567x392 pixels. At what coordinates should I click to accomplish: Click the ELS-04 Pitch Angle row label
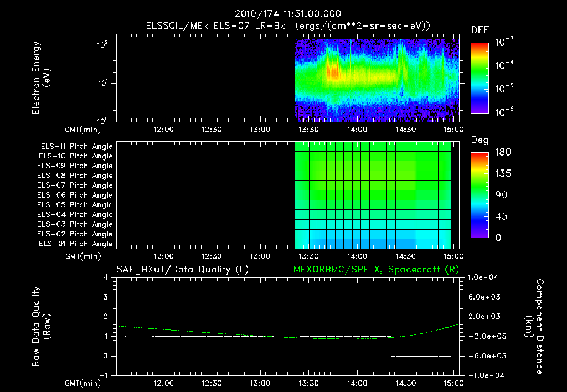(75, 214)
